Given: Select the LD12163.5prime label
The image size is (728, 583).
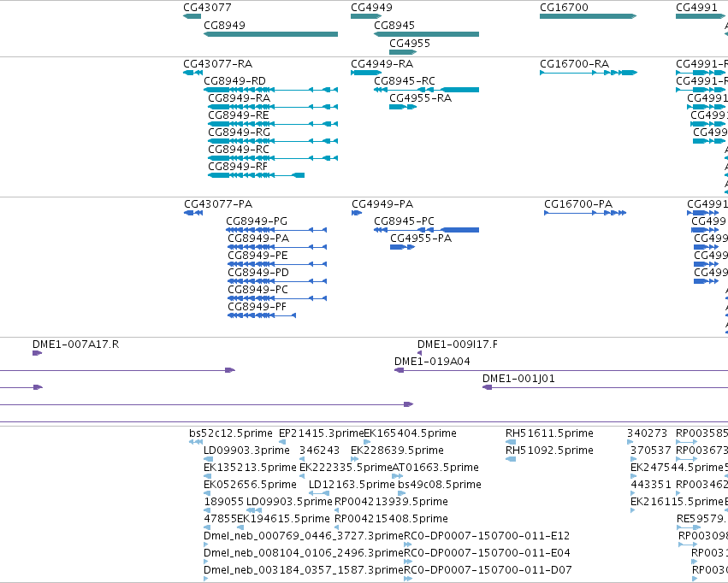Looking at the screenshot, I should coord(352,485).
